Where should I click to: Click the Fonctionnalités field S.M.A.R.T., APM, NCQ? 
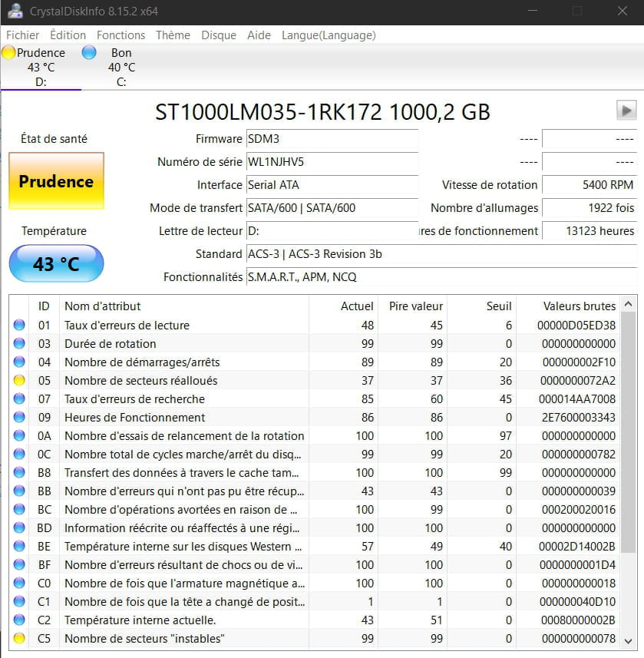[x=442, y=277]
